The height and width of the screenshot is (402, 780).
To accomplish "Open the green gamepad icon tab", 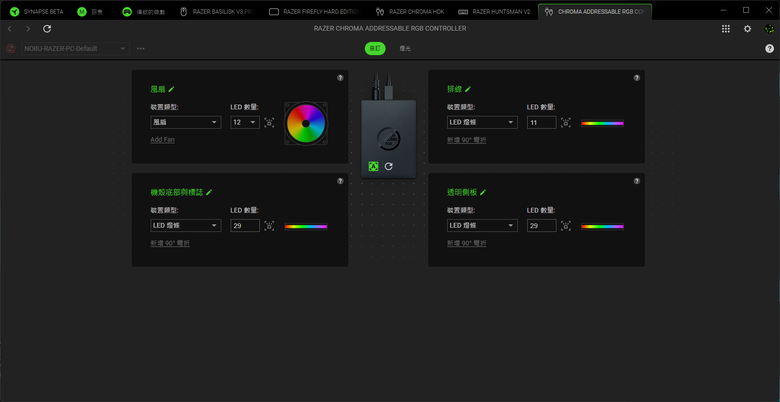I will click(x=144, y=11).
